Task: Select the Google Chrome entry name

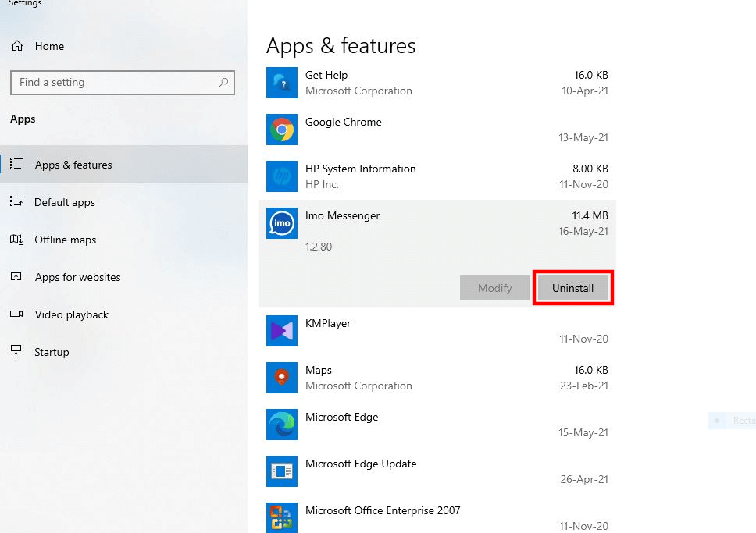Action: click(344, 122)
